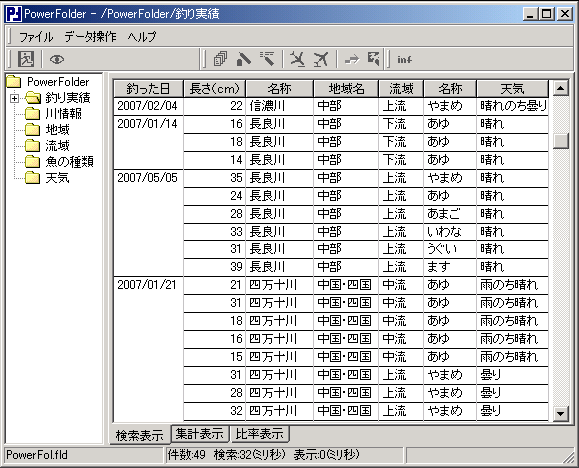This screenshot has height=468, width=579.
Task: Click the stacked documents copy icon
Action: coord(220,59)
